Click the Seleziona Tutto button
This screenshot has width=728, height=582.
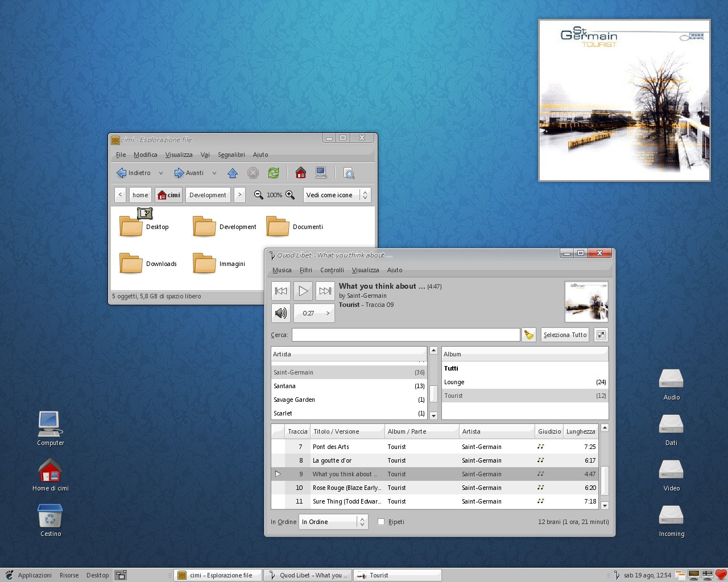click(x=565, y=335)
